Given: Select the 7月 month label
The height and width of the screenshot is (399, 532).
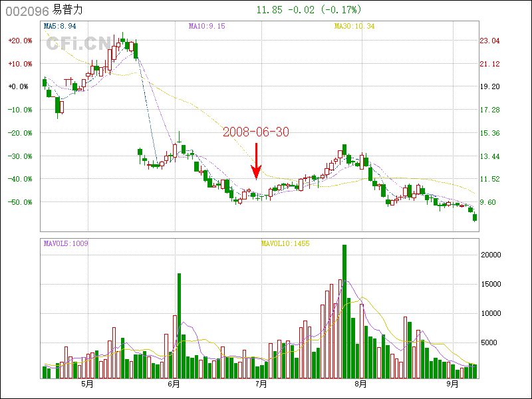Looking at the screenshot, I should pyautogui.click(x=262, y=384).
